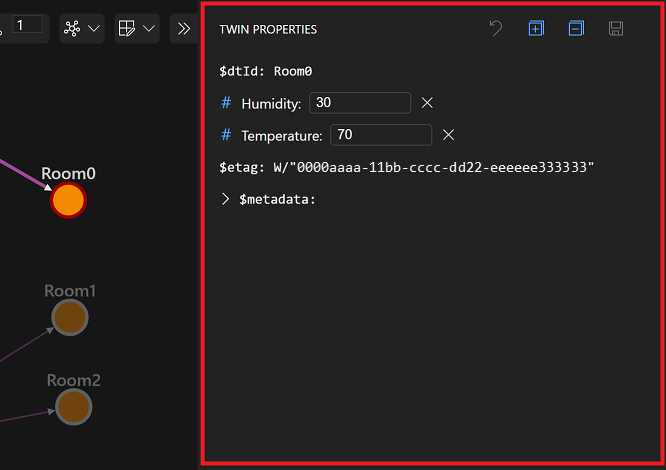Expand the $metadata section

[225, 199]
